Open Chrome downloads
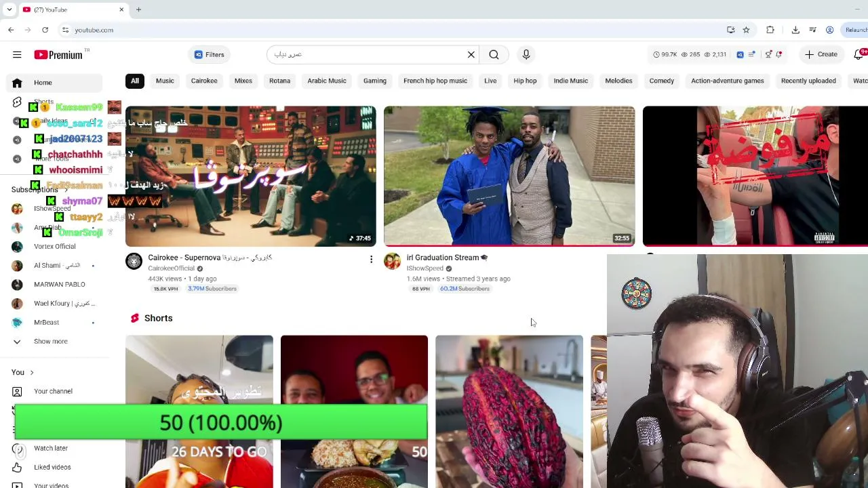868x488 pixels. coord(795,30)
